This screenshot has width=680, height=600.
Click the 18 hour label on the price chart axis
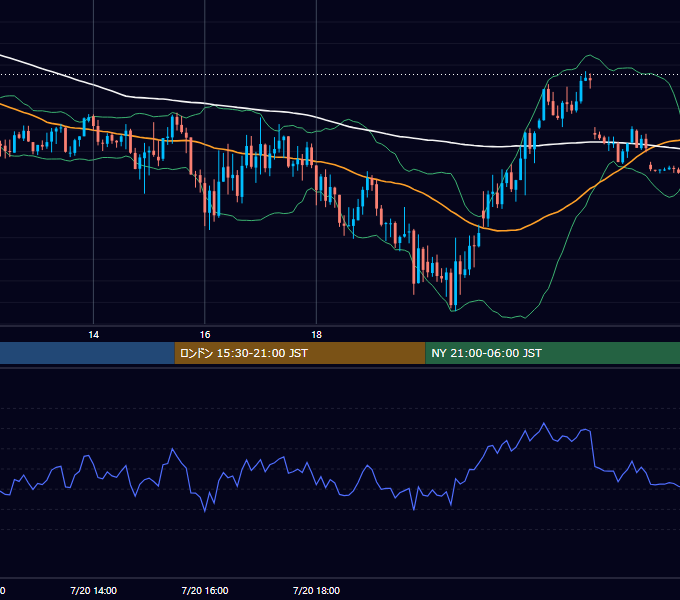(x=317, y=335)
